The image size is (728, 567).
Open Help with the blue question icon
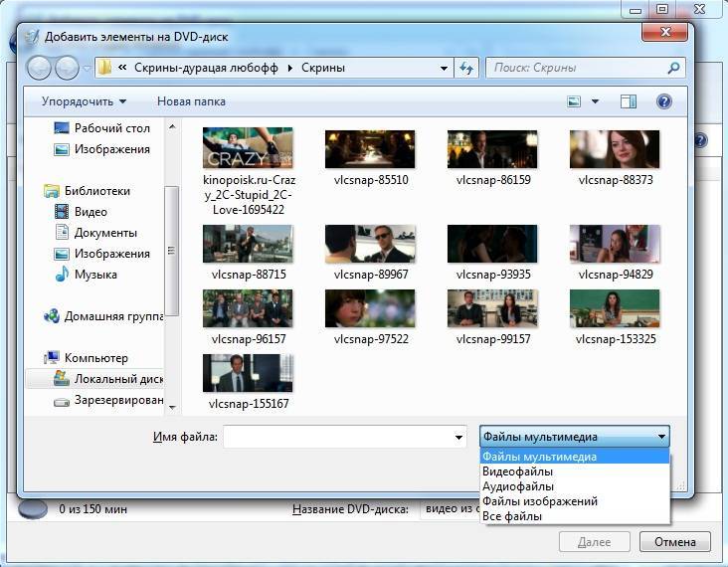(664, 101)
